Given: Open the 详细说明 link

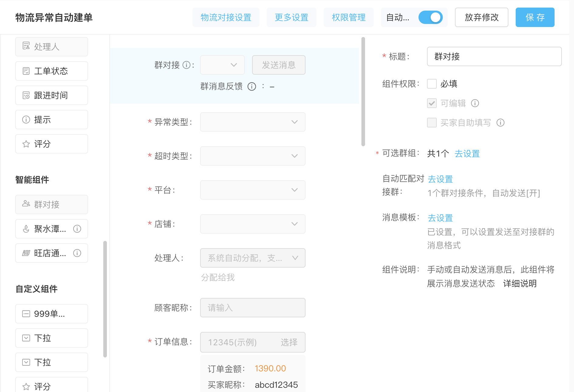Looking at the screenshot, I should (520, 284).
